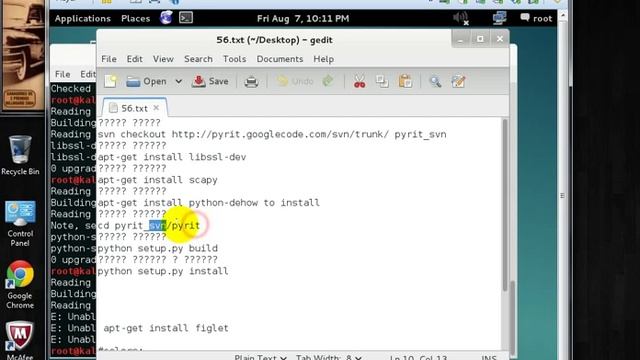
Task: Click the New document icon in gedit
Action: (x=110, y=81)
